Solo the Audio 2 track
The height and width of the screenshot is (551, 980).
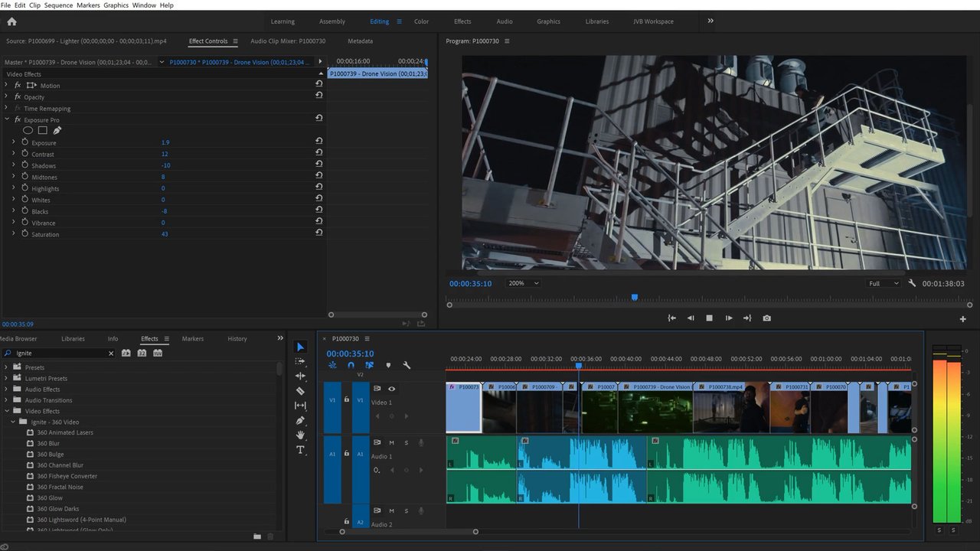(x=408, y=510)
